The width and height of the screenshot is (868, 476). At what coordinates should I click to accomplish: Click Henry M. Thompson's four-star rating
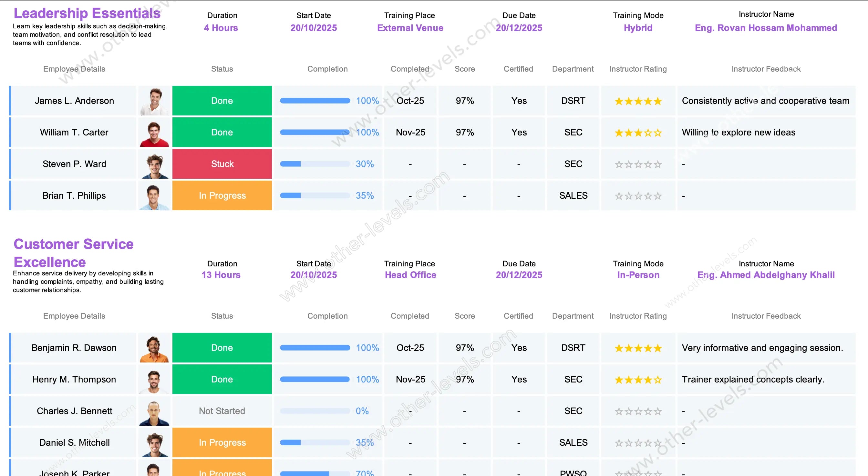click(638, 380)
